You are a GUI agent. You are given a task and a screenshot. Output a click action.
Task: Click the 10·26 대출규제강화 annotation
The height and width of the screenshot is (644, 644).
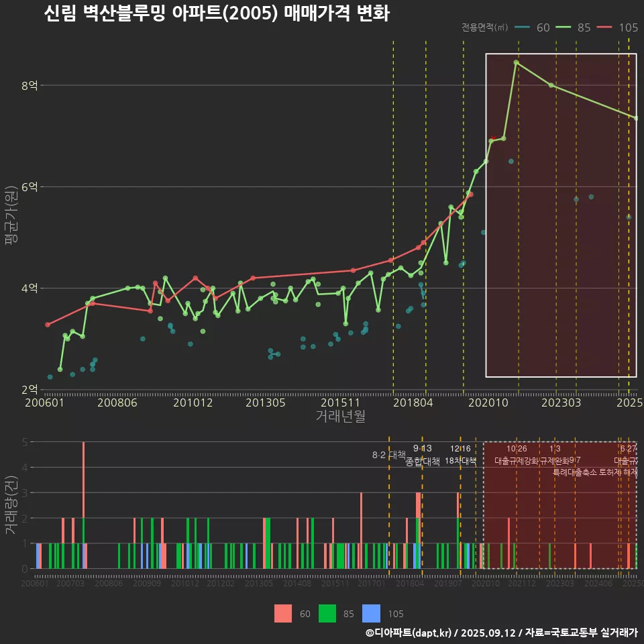[516, 455]
